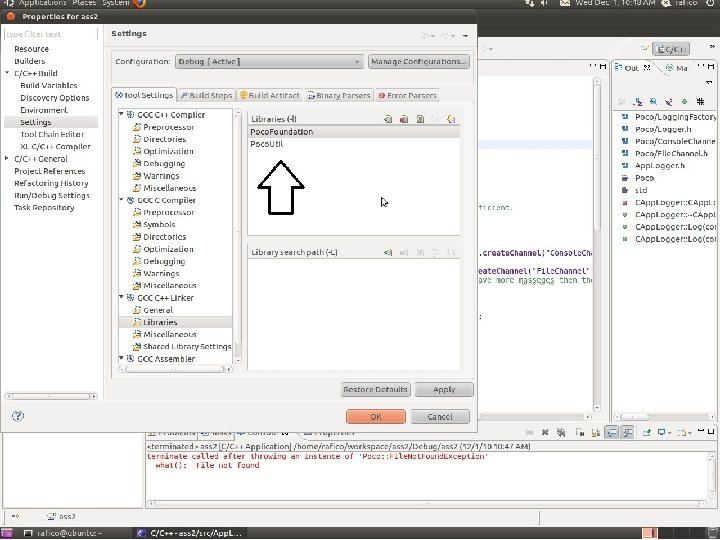Select Poco/Logger.h in the Outline view
The image size is (720, 540).
(663, 129)
